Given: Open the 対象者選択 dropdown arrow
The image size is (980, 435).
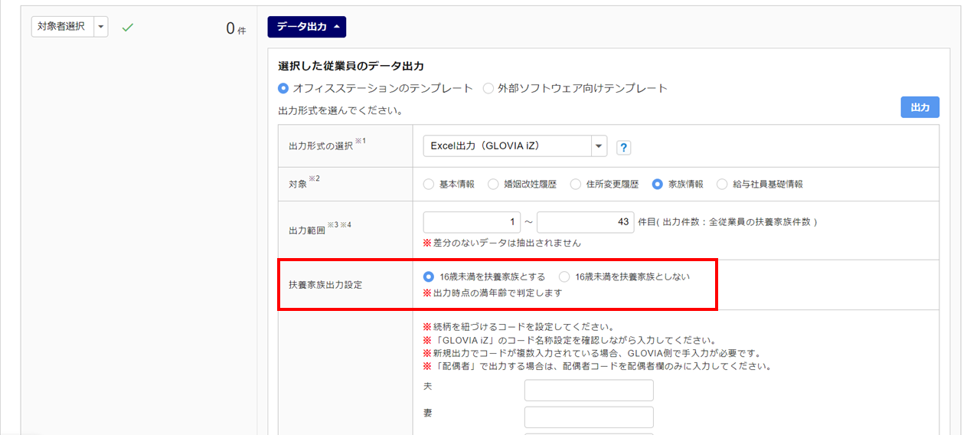Looking at the screenshot, I should [x=100, y=27].
